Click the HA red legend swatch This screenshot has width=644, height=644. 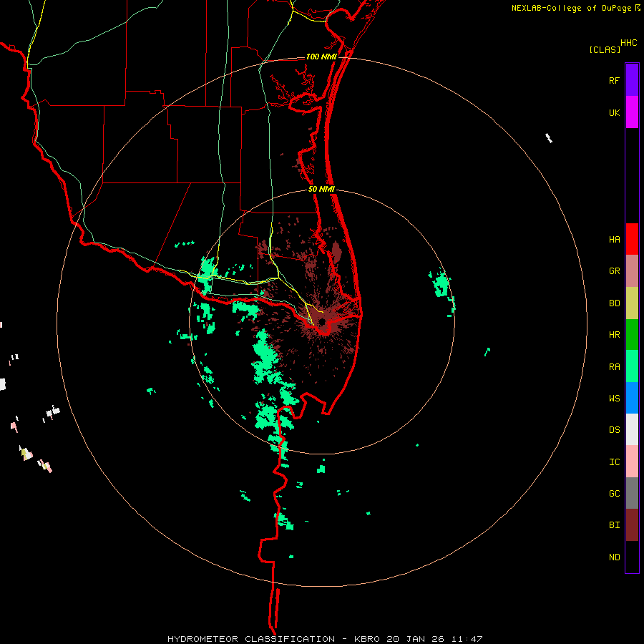pyautogui.click(x=632, y=239)
